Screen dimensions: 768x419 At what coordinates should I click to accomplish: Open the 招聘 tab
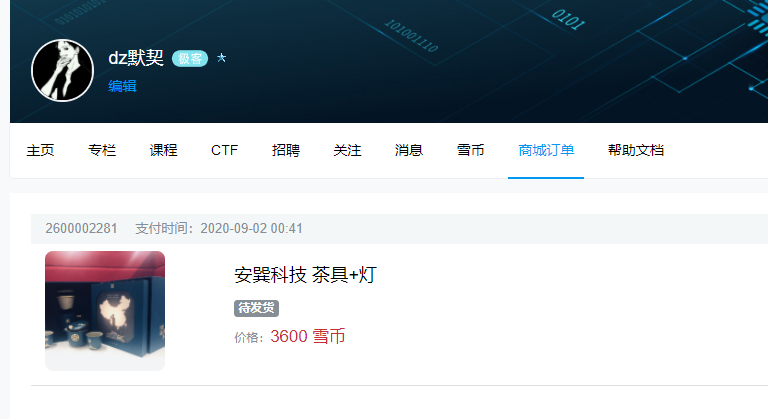click(x=286, y=150)
